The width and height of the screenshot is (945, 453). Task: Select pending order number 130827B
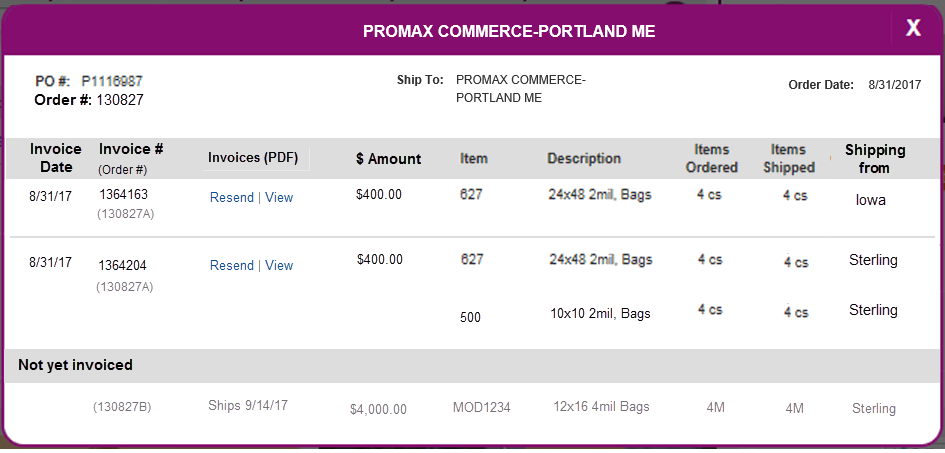(x=122, y=407)
